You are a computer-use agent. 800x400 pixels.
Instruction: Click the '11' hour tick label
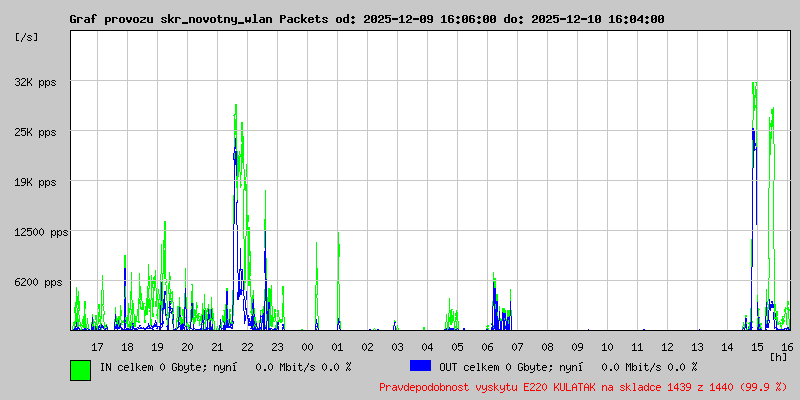(637, 347)
